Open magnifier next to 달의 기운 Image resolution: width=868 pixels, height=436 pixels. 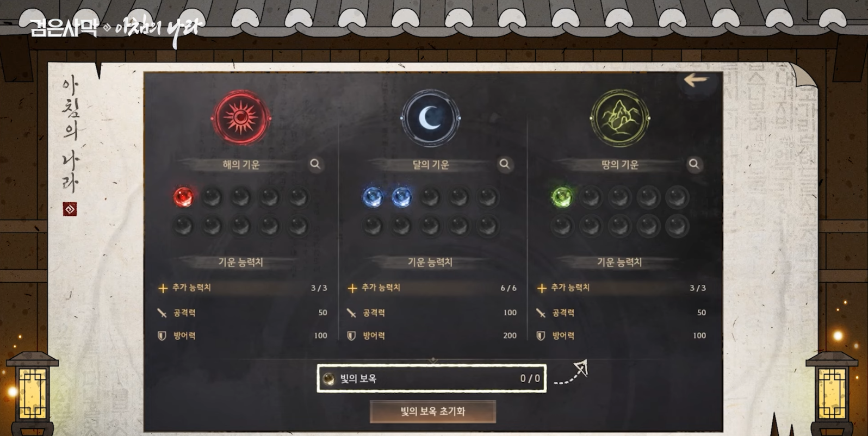[x=505, y=164]
